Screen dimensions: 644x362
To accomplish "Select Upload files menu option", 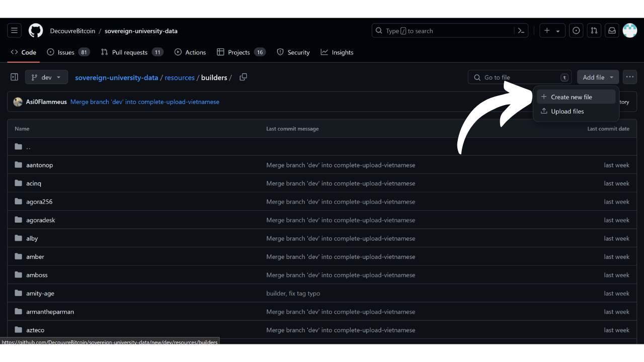I will (x=567, y=112).
